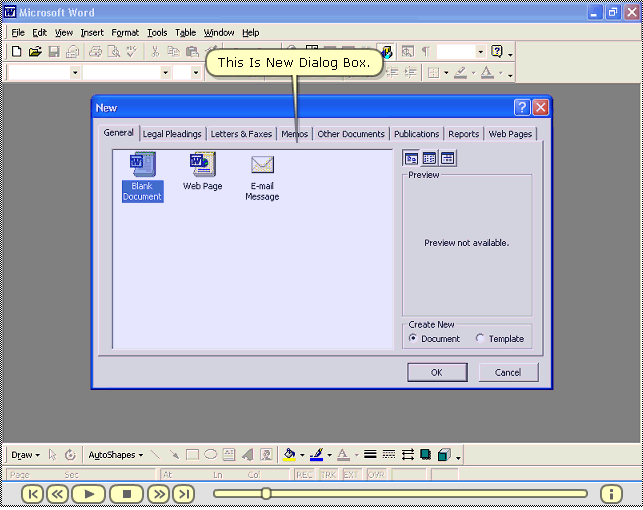The width and height of the screenshot is (643, 510).
Task: Select the Arrow drawing tool
Action: [x=174, y=455]
